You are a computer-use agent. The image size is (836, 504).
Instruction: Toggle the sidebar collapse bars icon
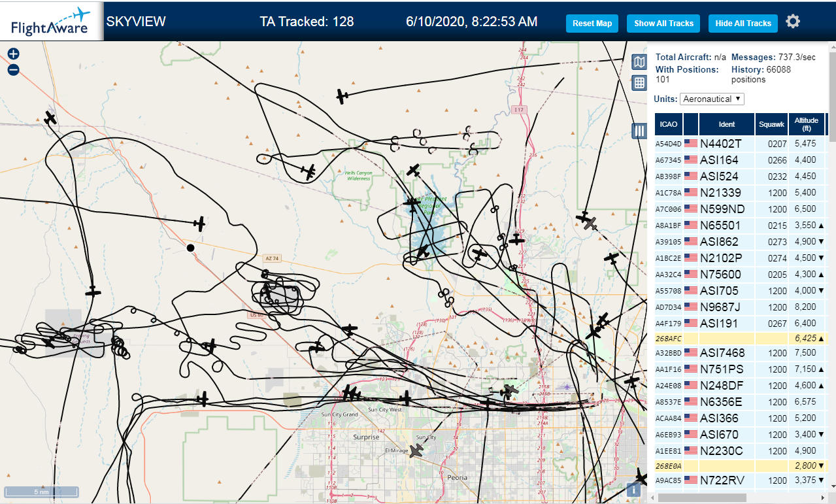point(639,131)
